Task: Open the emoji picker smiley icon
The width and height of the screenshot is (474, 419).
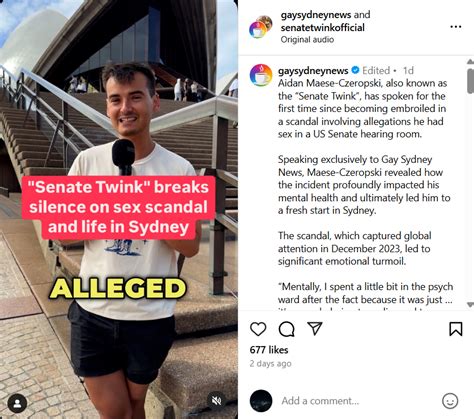Action: coord(450,401)
